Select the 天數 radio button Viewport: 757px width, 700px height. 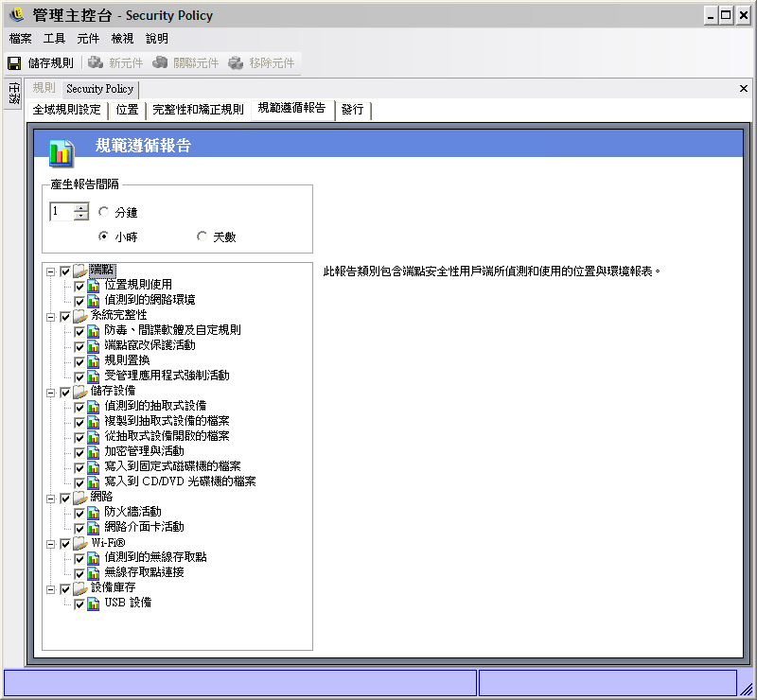pyautogui.click(x=202, y=236)
